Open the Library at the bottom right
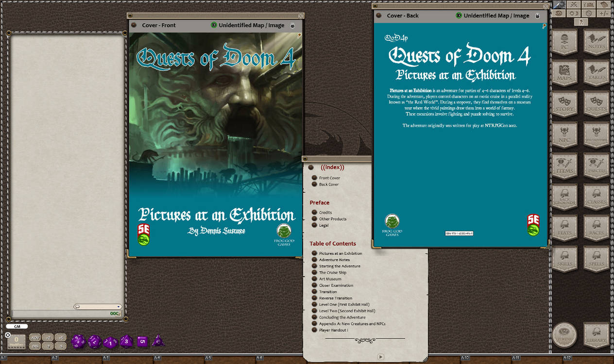 tap(596, 335)
